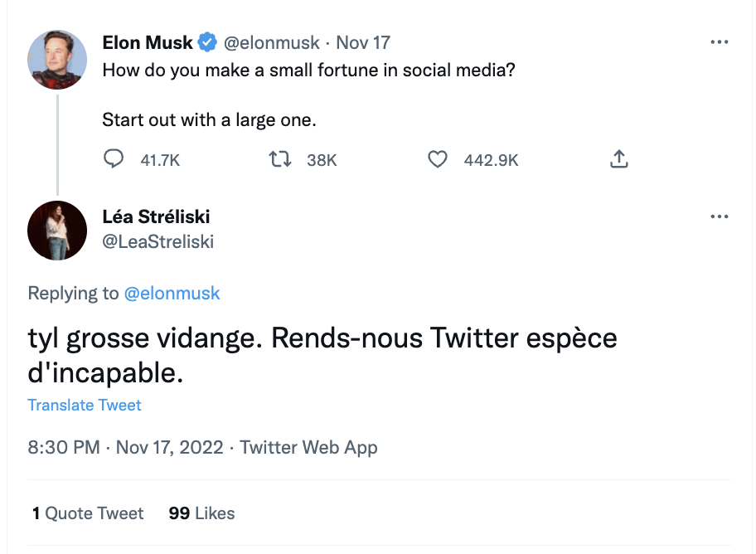Open the Nov 17 timestamp on Elon's tweet
This screenshot has width=756, height=554.
pos(363,42)
